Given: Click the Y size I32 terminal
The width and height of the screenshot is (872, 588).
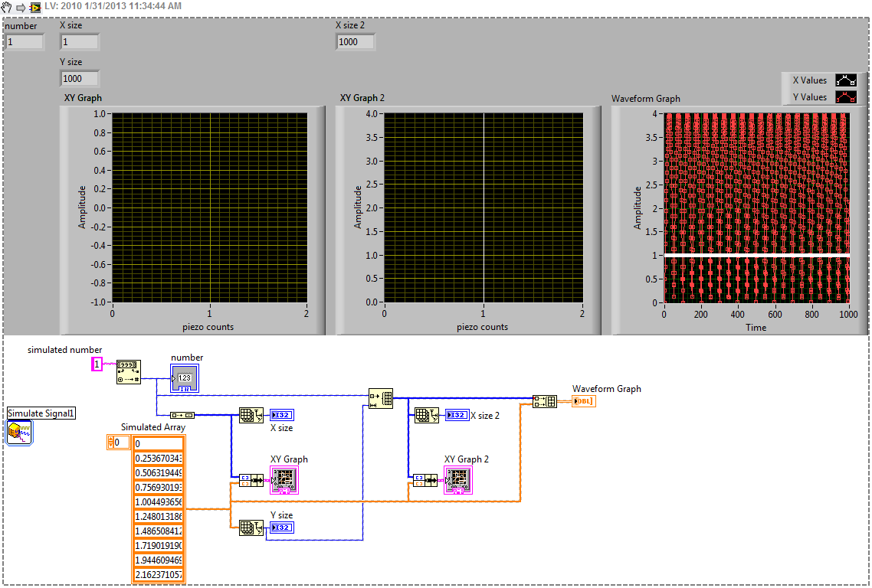Looking at the screenshot, I should tap(282, 528).
